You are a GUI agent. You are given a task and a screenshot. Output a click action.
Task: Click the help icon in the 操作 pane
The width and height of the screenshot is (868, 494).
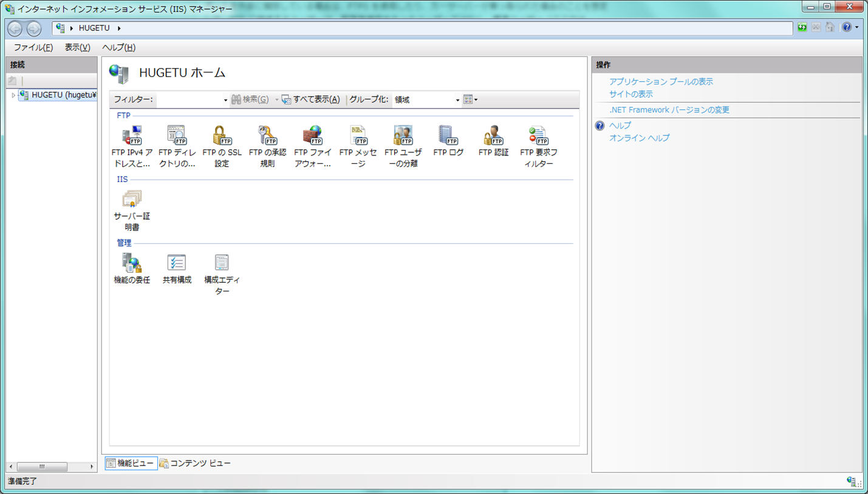(x=600, y=126)
